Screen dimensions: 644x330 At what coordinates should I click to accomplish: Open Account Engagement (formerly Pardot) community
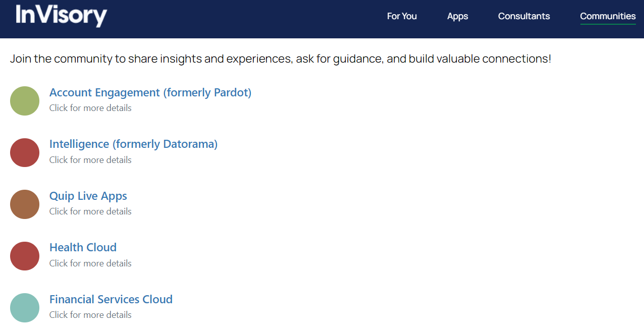pyautogui.click(x=150, y=92)
